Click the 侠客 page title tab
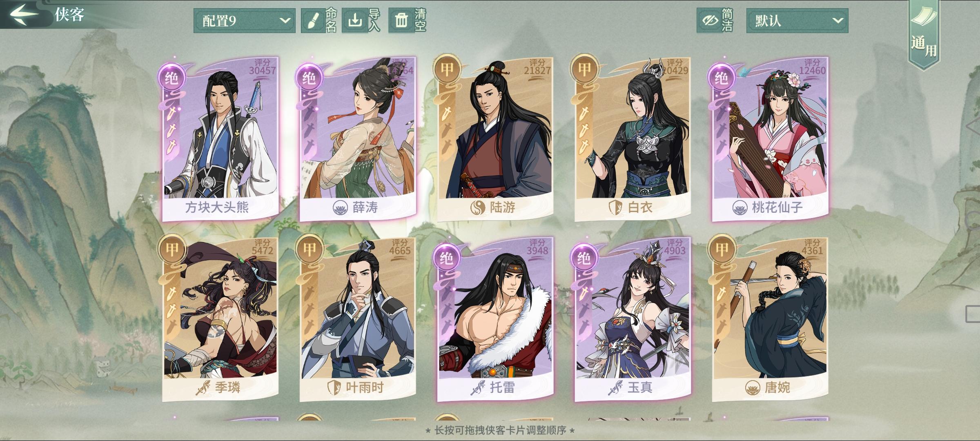This screenshot has height=441, width=980. 69,15
